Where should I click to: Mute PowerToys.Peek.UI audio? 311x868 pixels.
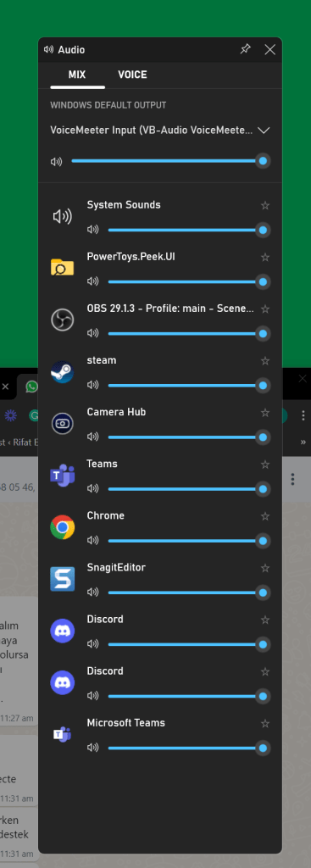(92, 281)
